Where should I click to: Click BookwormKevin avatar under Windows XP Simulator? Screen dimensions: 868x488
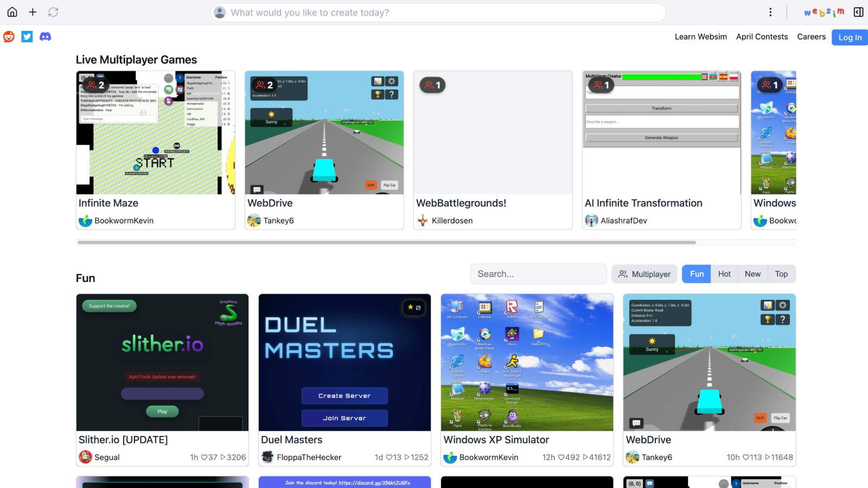point(450,457)
